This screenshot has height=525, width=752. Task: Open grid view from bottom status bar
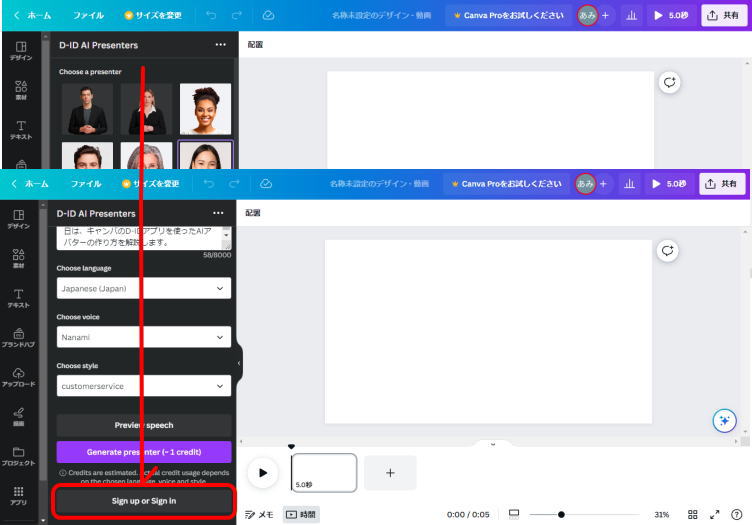692,514
